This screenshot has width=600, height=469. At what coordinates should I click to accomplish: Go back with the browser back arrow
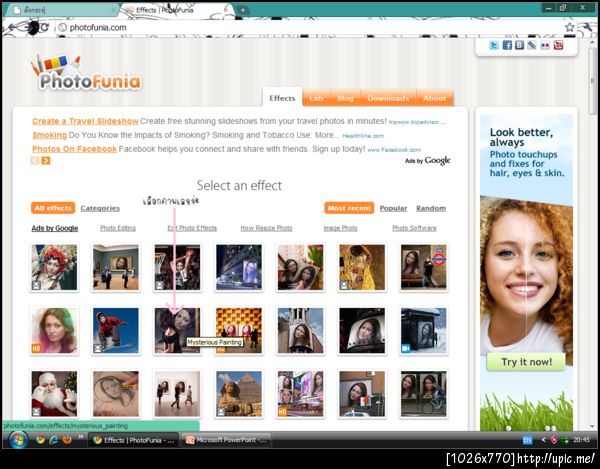[13, 27]
